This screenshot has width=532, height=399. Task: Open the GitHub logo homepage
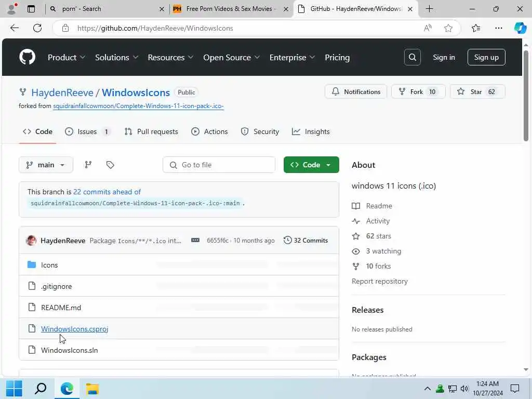(27, 57)
